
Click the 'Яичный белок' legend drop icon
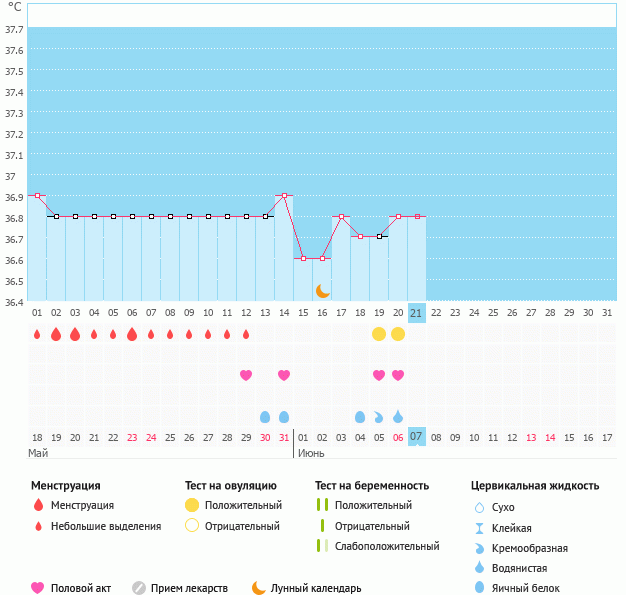[479, 588]
